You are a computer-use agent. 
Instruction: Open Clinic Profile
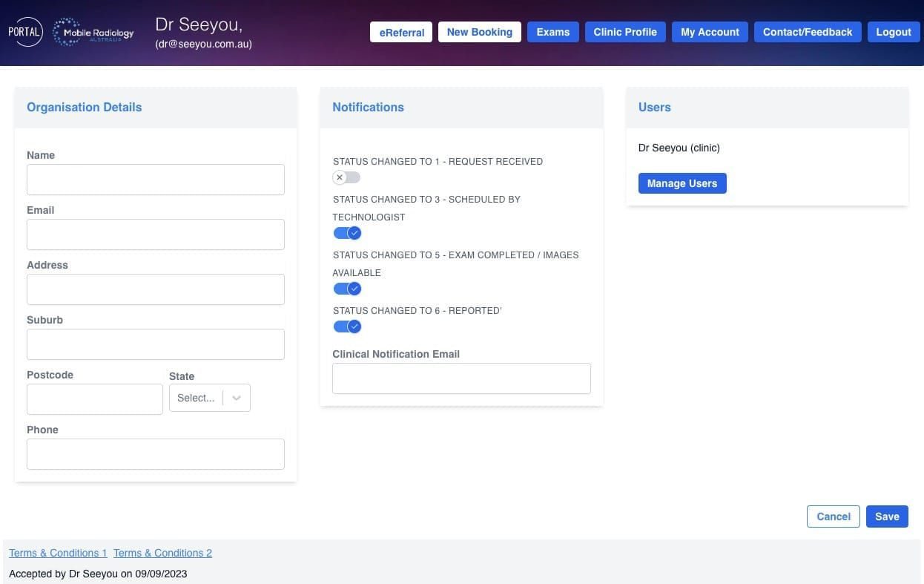coord(625,32)
